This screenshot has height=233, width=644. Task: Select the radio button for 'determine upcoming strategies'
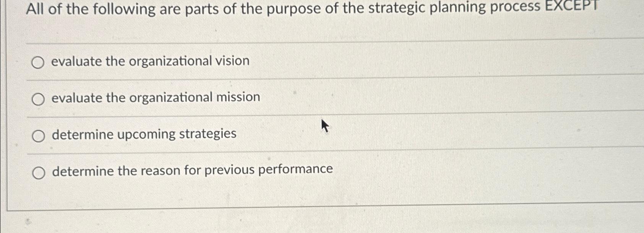[38, 135]
